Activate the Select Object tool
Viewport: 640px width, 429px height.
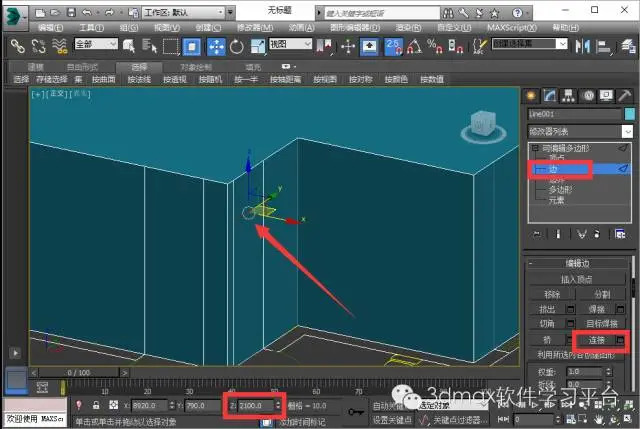pos(129,46)
